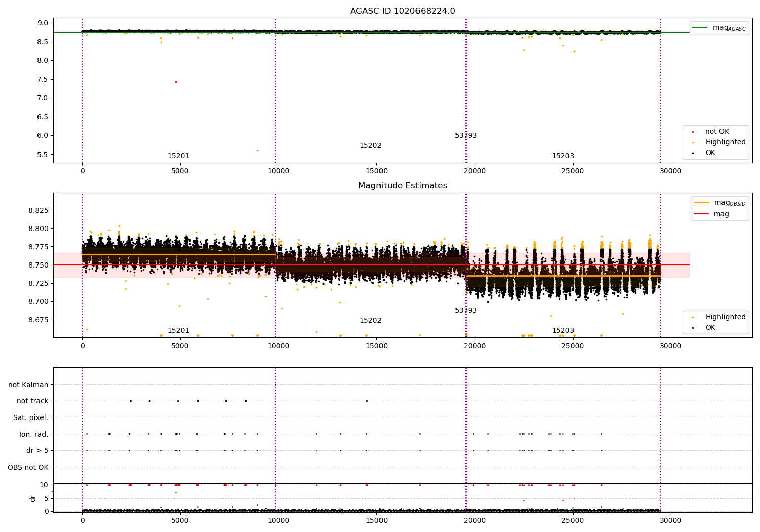The height and width of the screenshot is (532, 760).
Task: Click the 30000 x-tick under the top plot
Action: [671, 171]
